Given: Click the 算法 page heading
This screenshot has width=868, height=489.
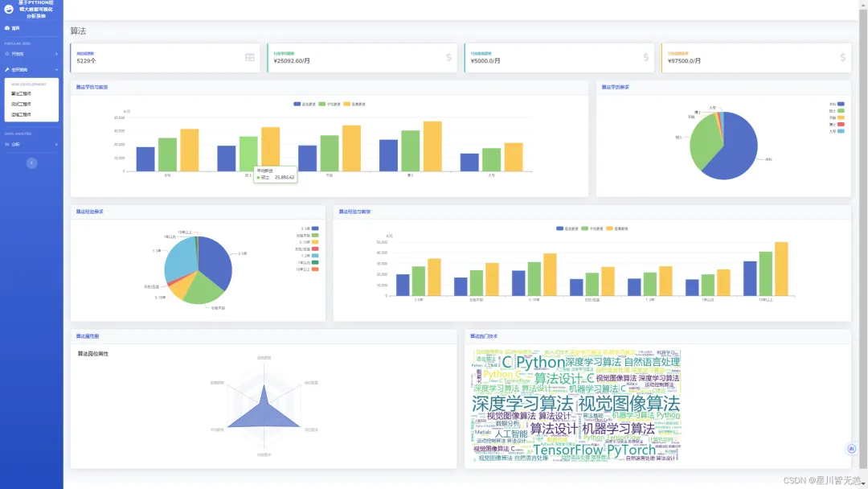Looking at the screenshot, I should 78,31.
